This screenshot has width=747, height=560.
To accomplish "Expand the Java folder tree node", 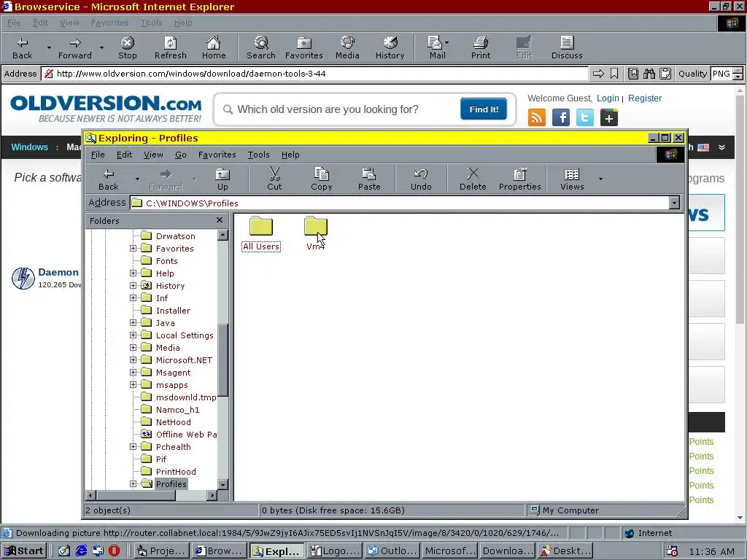I will pos(133,322).
